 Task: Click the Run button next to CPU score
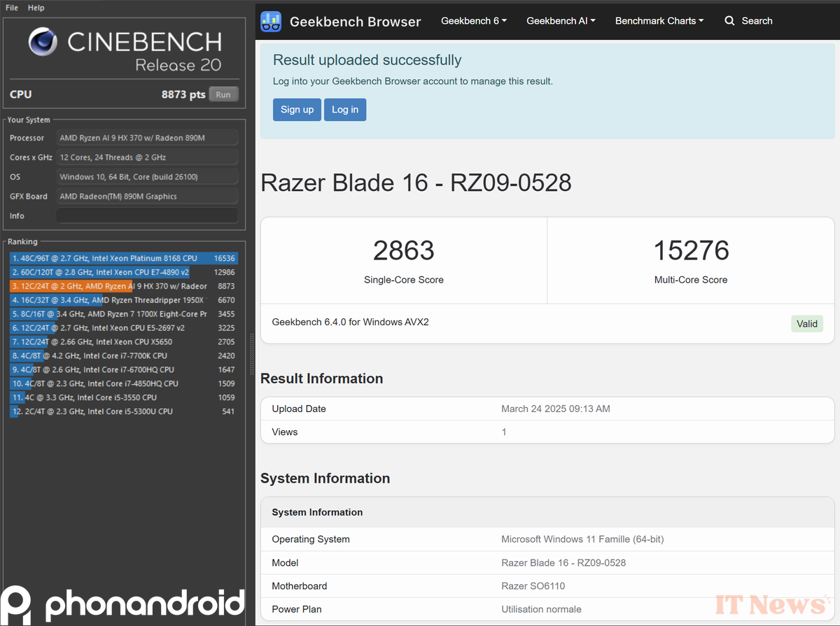[223, 94]
